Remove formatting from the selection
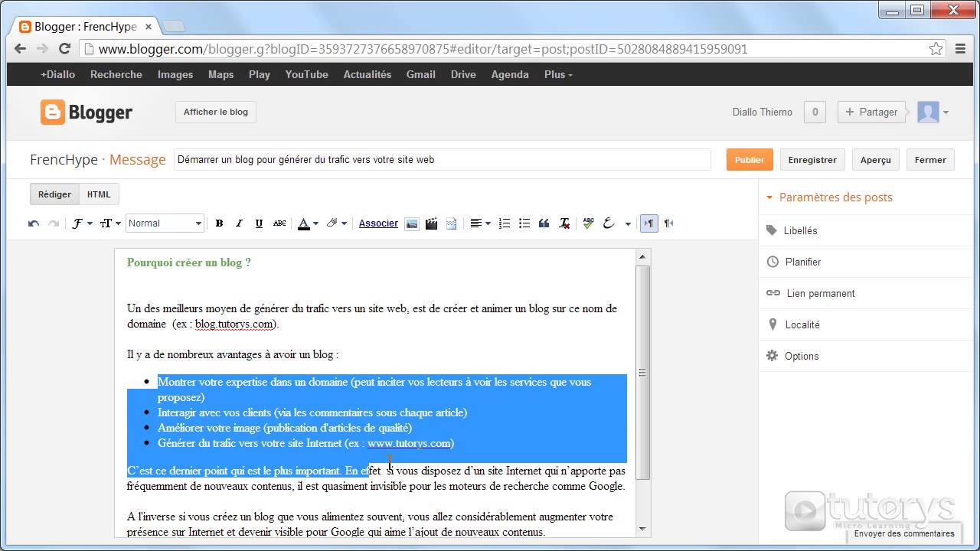 564,223
